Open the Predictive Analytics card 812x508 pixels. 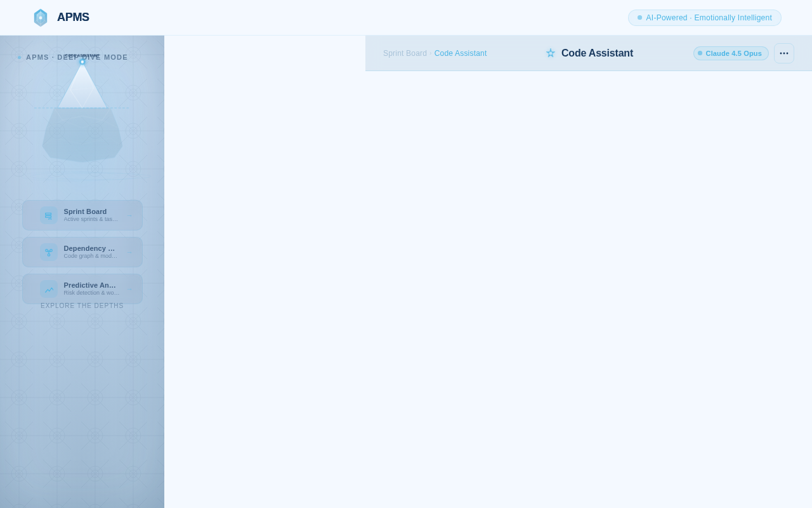click(82, 288)
